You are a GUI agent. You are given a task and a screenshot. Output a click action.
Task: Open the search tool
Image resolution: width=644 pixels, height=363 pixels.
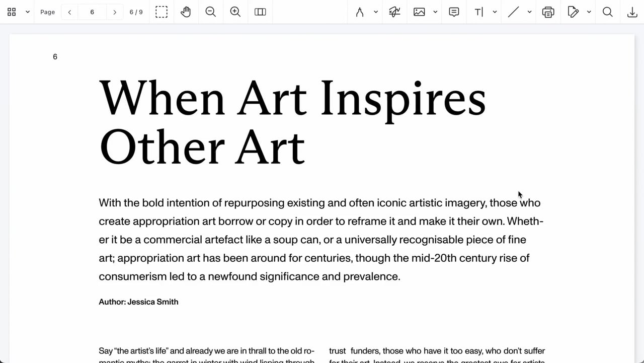(x=608, y=12)
